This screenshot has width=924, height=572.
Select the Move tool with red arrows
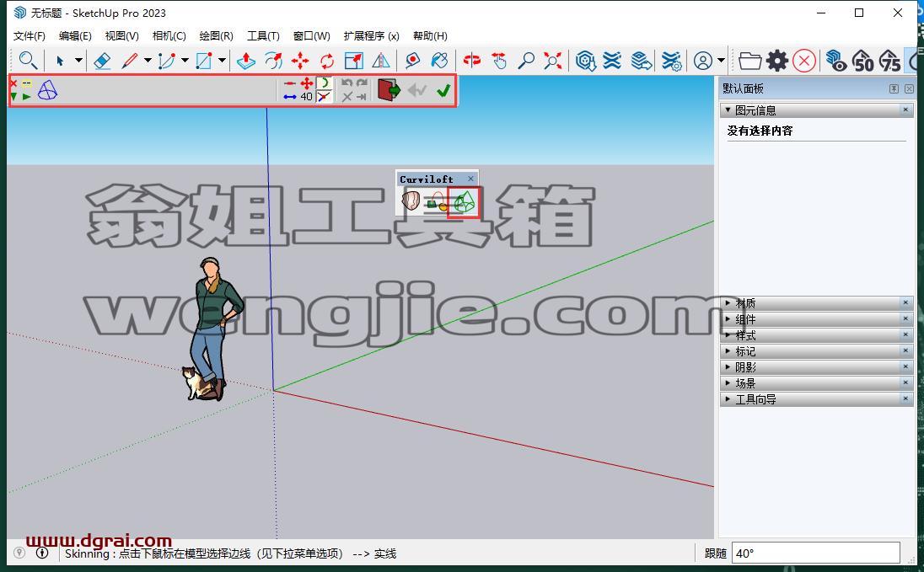tap(300, 60)
